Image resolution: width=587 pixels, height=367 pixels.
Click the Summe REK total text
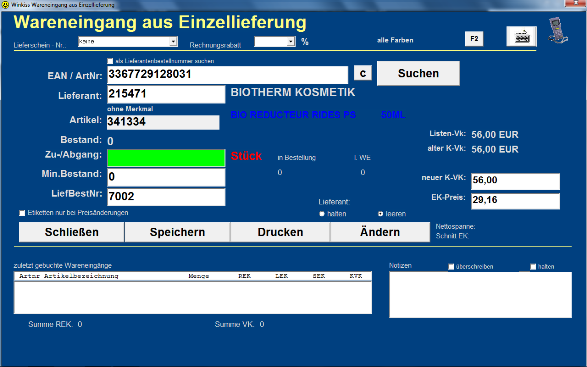click(55, 324)
